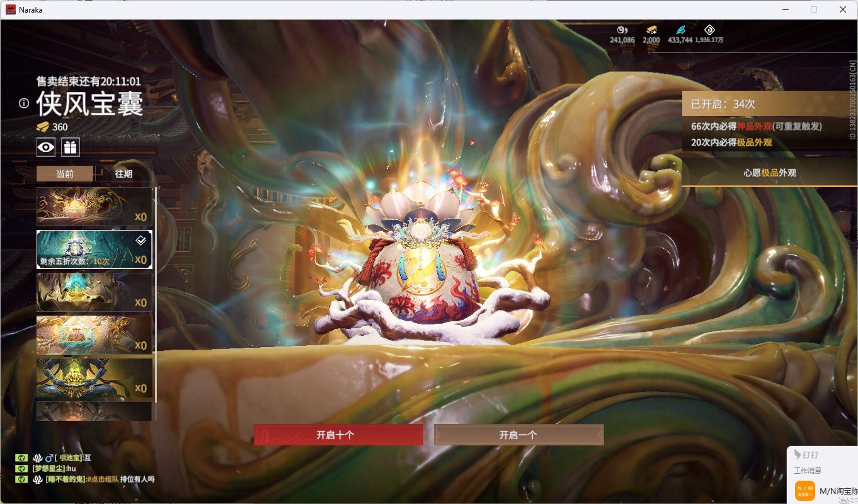Image resolution: width=858 pixels, height=504 pixels.
Task: Click the treasure list scrollbar
Action: [156, 294]
